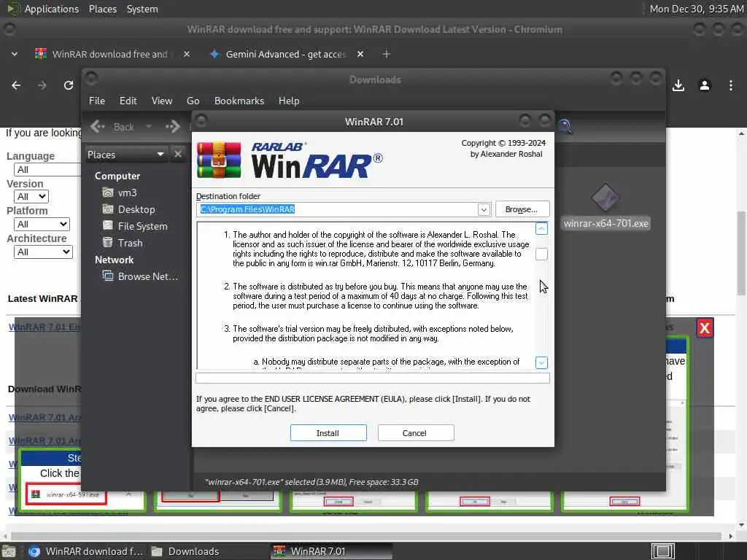Click the WinRAR 7.01 English link

coord(44,327)
